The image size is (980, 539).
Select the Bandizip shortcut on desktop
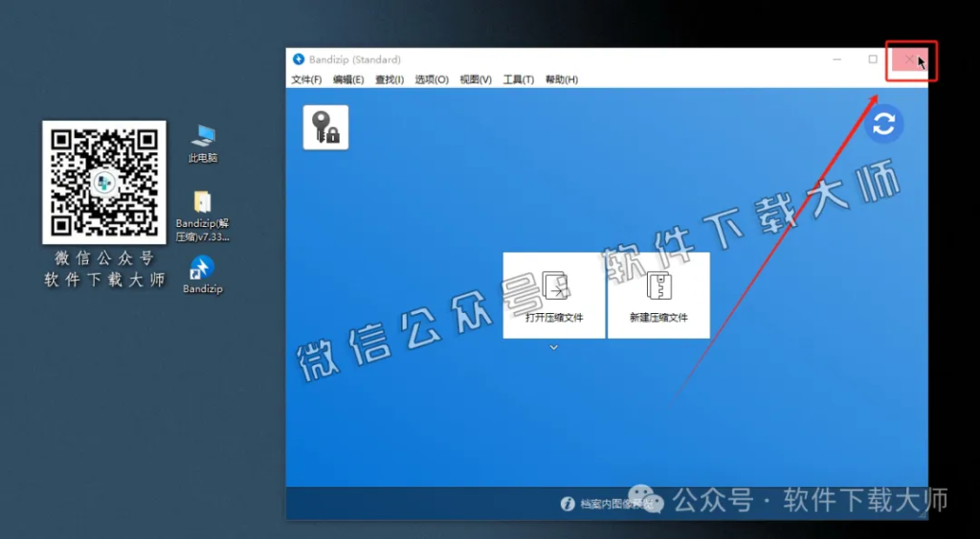click(203, 275)
